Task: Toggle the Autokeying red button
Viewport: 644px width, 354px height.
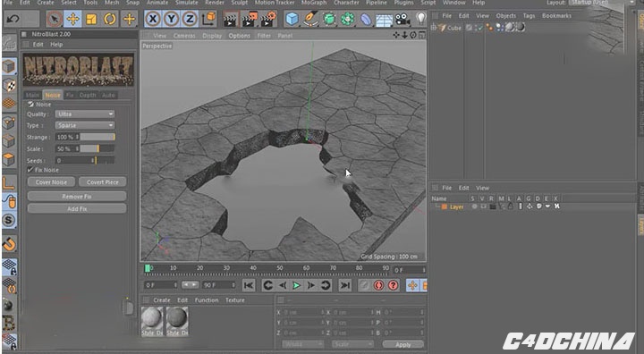Action: pos(378,285)
